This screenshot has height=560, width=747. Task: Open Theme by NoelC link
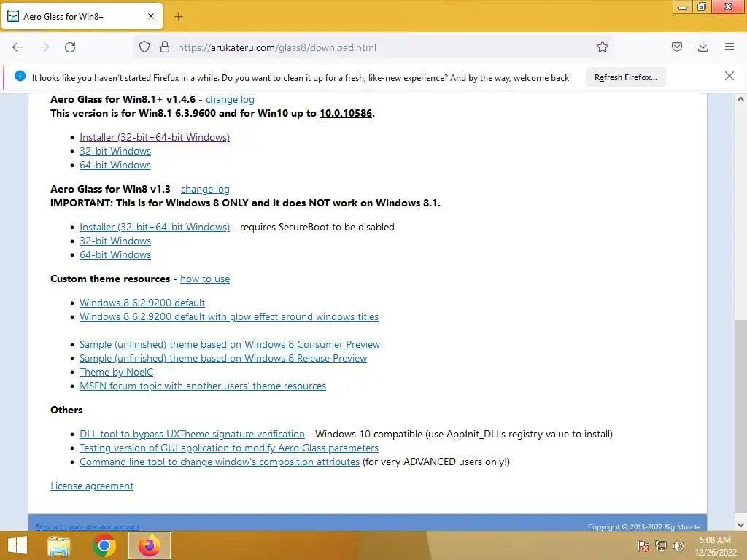point(116,372)
